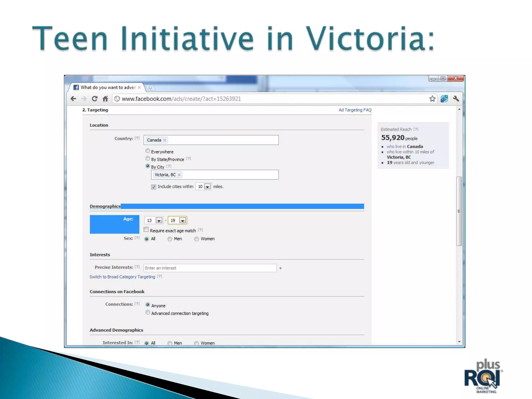
Task: Open the minimum age 13 dropdown
Action: pyautogui.click(x=159, y=221)
